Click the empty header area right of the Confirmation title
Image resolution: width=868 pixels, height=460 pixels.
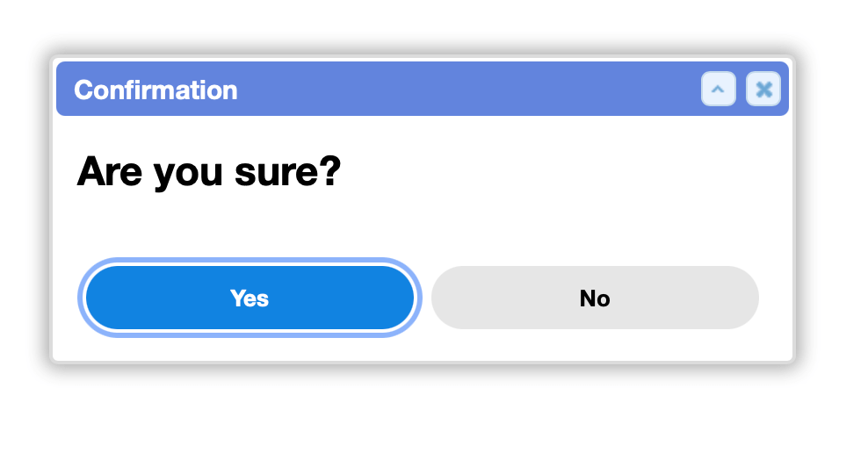(467, 89)
